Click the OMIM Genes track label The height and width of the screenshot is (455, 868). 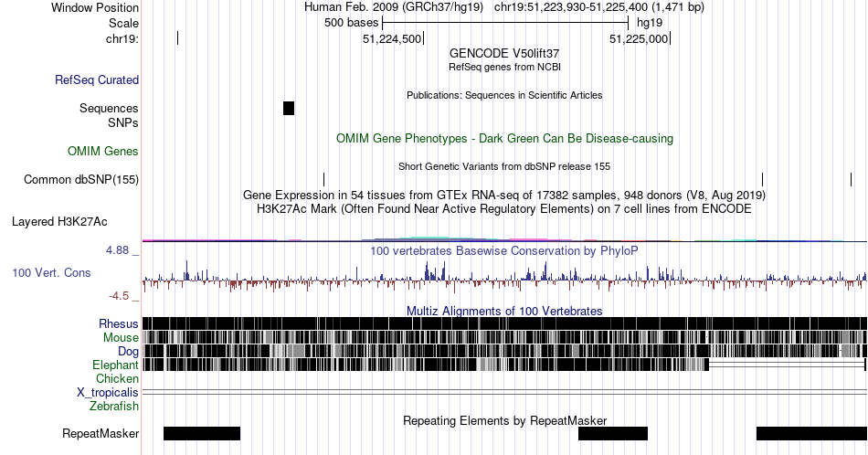[103, 151]
